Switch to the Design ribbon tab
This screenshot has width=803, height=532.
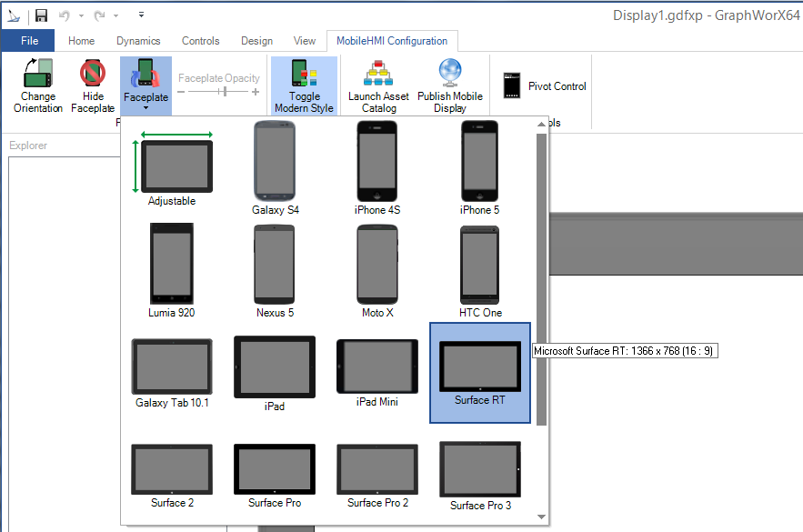point(256,41)
